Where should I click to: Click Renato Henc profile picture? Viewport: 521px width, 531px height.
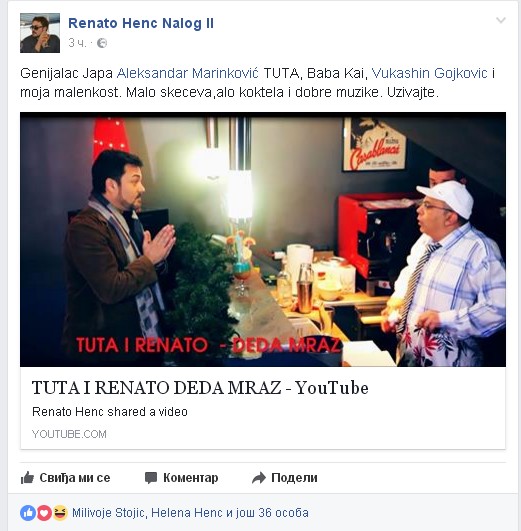point(40,33)
